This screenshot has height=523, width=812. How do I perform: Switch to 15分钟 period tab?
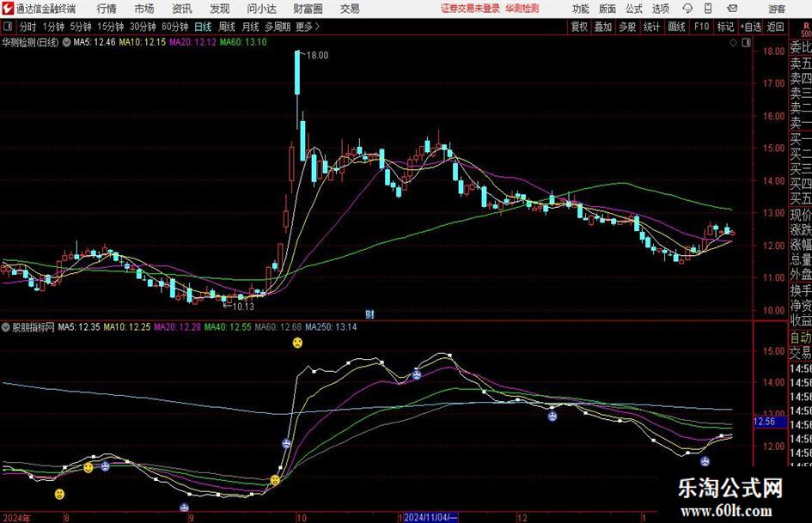tap(111, 27)
